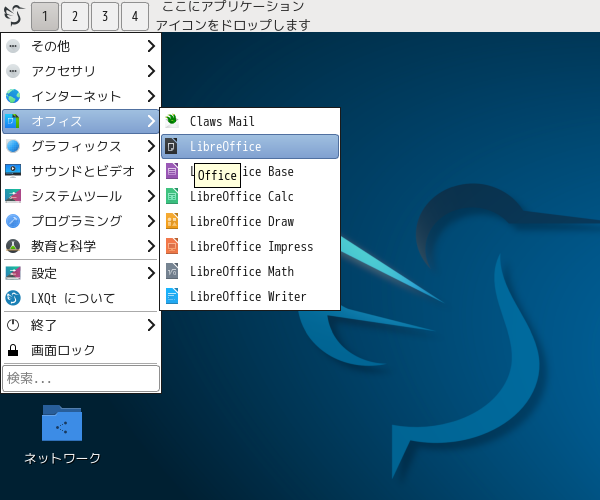600x500 pixels.
Task: Open the システムツール menu category
Action: 81,196
